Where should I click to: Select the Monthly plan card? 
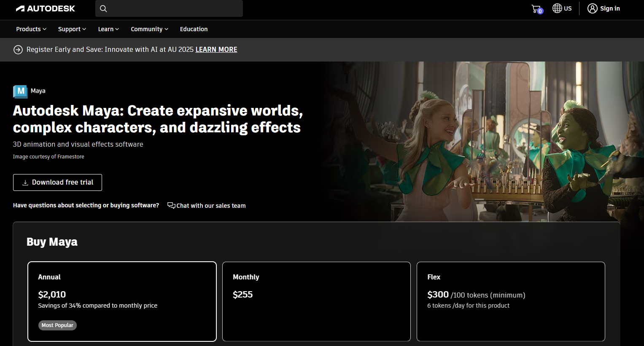(316, 301)
